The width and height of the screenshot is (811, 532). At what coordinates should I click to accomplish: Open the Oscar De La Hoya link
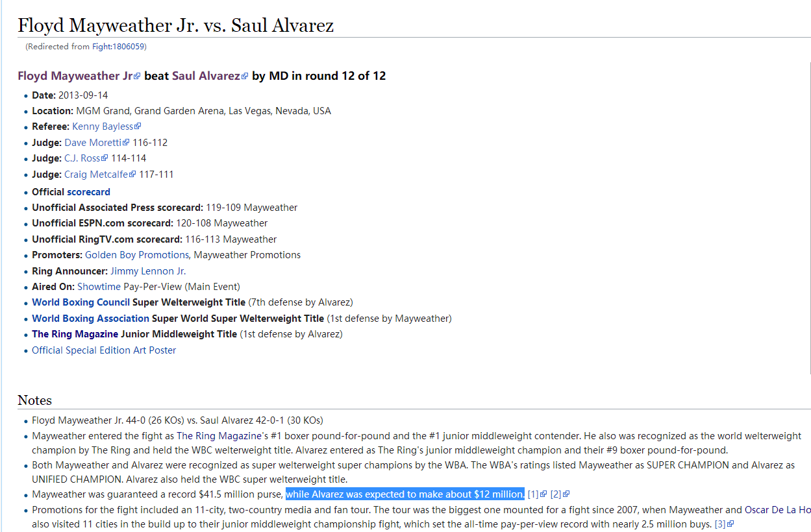tap(777, 510)
